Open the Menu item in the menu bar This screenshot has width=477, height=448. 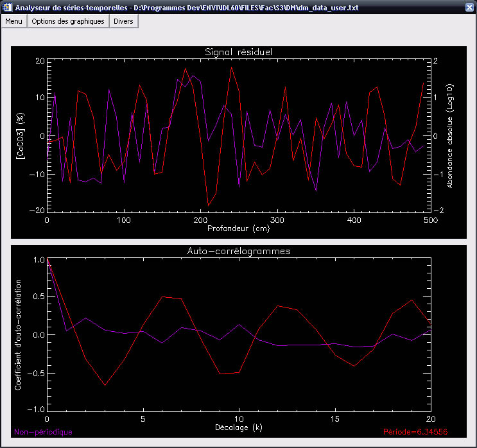[14, 21]
